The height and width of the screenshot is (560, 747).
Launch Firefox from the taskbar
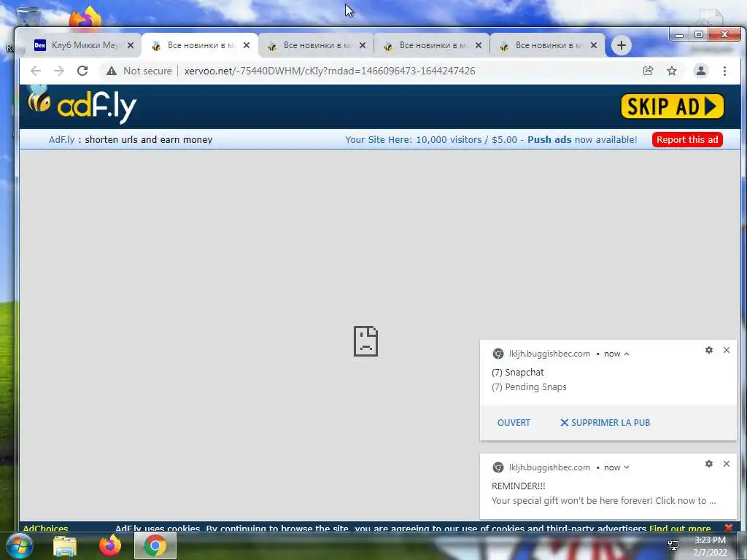[110, 545]
